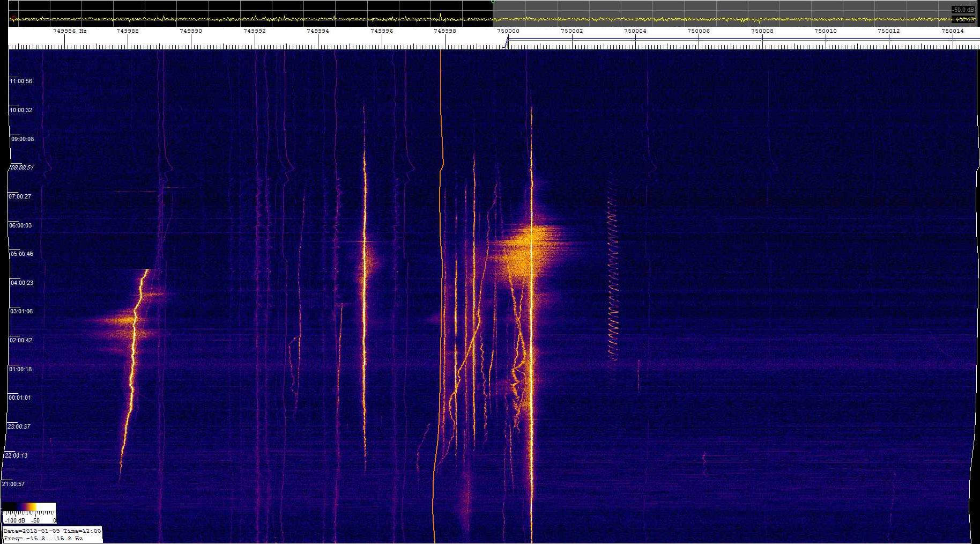Viewport: 980px width, 544px height.
Task: Click the 749990 frequency tick label
Action: 191,31
